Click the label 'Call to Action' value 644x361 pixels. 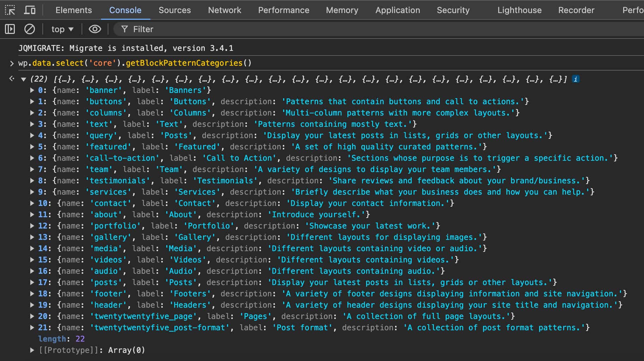pyautogui.click(x=239, y=158)
